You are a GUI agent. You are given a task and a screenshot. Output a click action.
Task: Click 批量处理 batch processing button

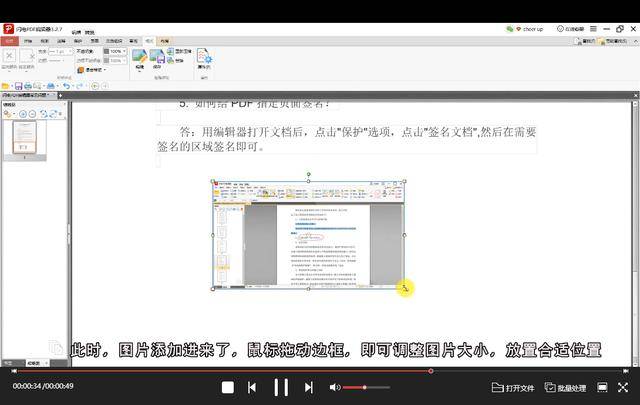coord(565,387)
